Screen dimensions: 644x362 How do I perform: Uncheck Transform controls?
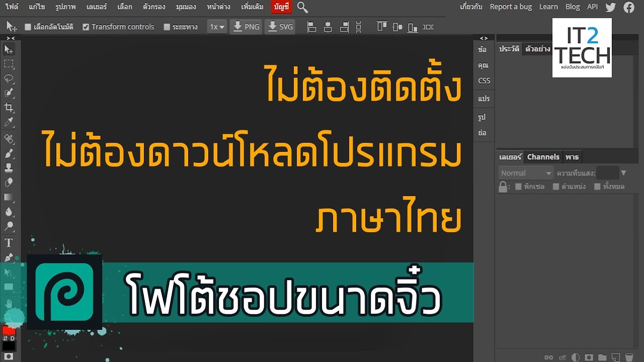tap(86, 27)
